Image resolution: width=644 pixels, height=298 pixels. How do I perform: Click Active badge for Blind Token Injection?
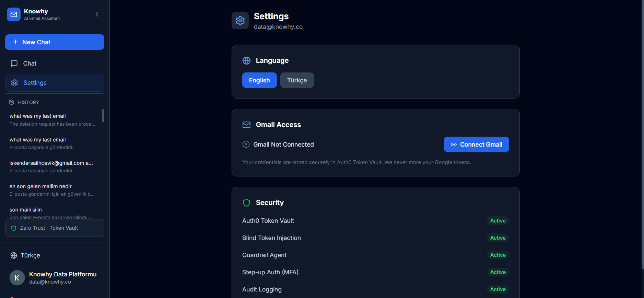pyautogui.click(x=498, y=238)
